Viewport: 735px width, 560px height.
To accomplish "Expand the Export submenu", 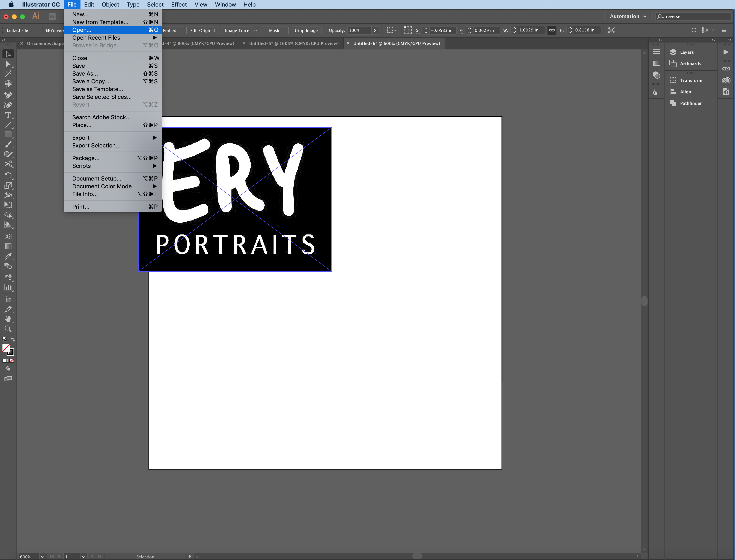I will [113, 138].
